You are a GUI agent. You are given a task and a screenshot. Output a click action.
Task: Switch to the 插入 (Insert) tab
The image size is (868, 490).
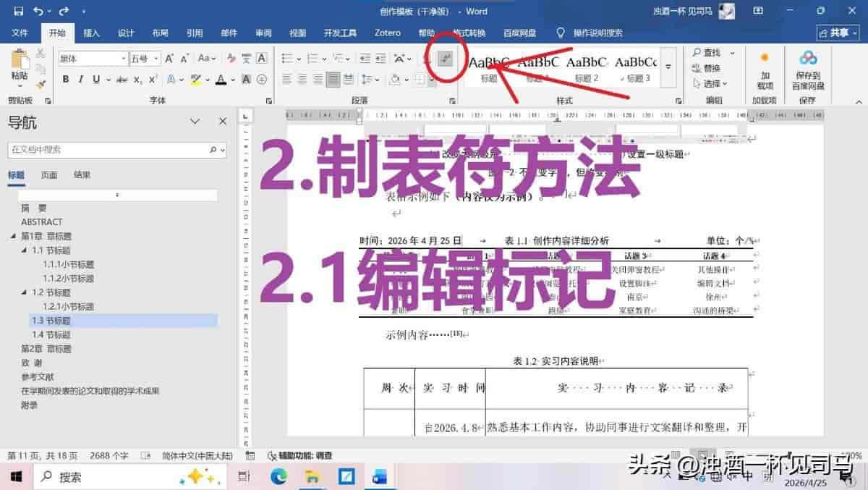click(91, 33)
